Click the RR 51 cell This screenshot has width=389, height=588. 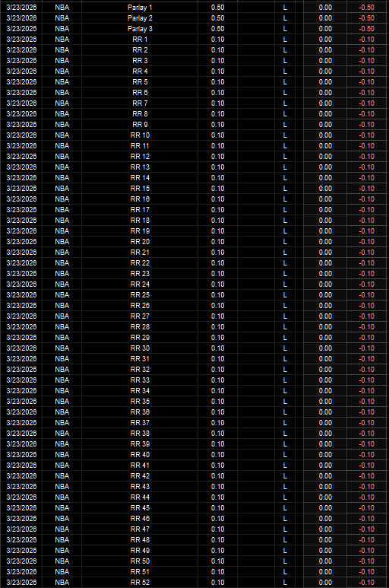140,572
